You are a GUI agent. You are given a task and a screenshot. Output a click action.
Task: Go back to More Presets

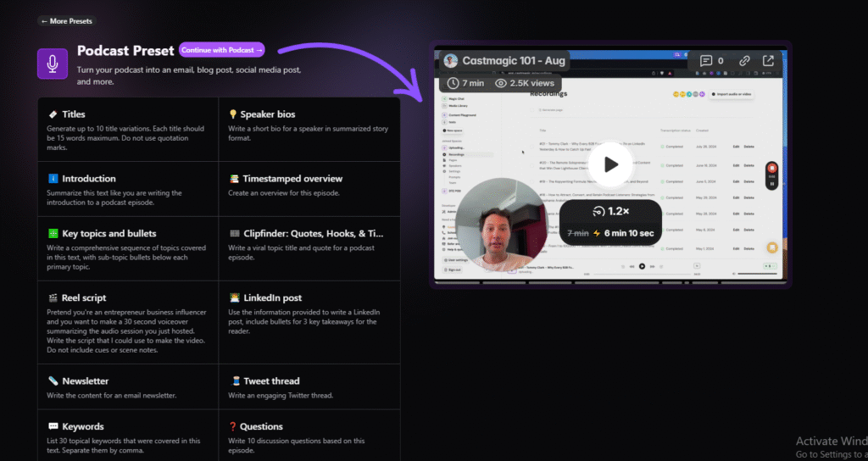pos(67,20)
